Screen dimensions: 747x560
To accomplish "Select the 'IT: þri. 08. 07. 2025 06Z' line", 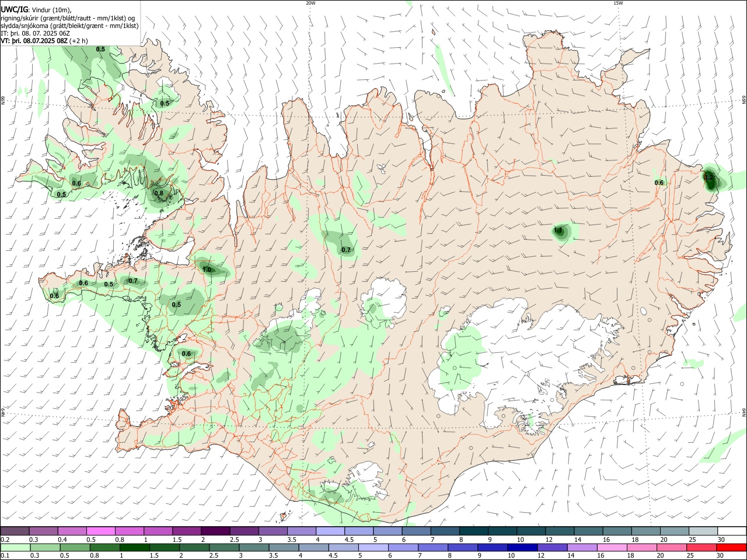I will coord(36,33).
